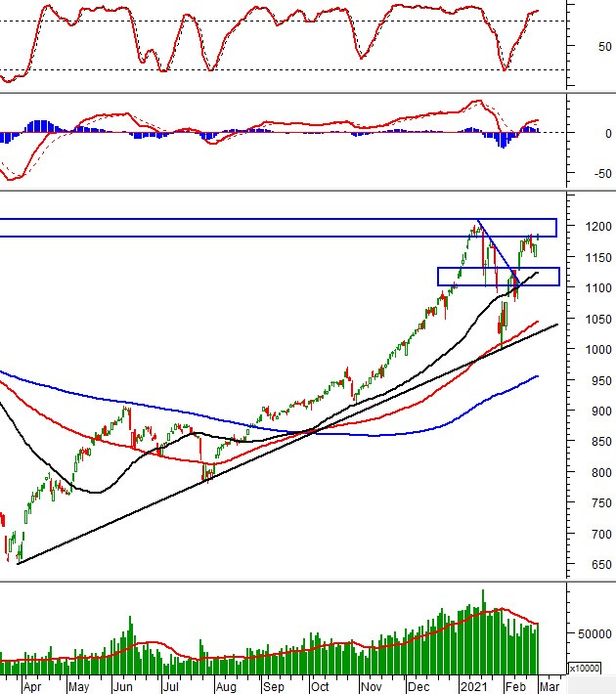
Task: Click the 2021 year label
Action: [473, 687]
